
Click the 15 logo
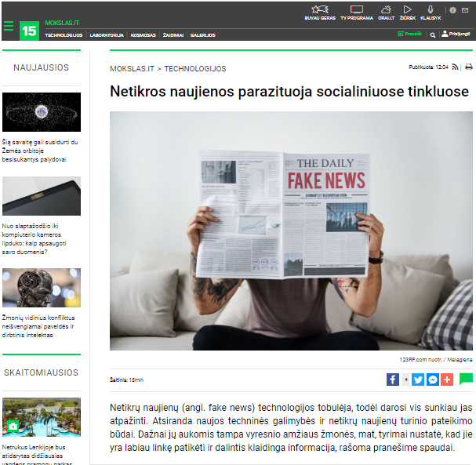pyautogui.click(x=29, y=31)
